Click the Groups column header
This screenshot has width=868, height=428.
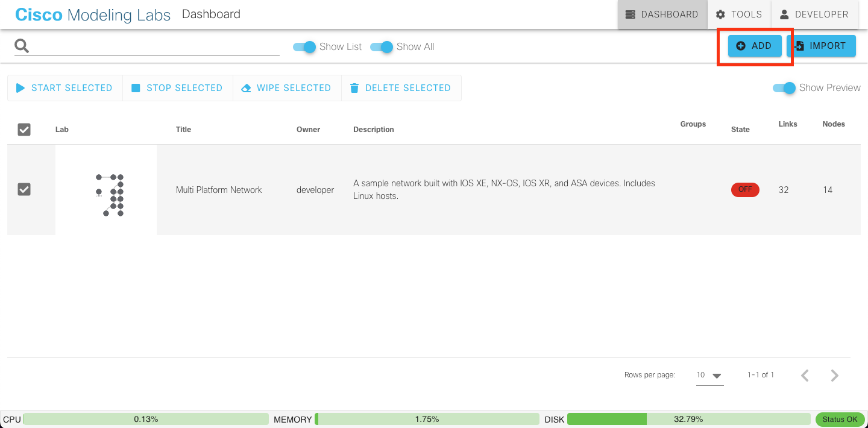coord(693,124)
